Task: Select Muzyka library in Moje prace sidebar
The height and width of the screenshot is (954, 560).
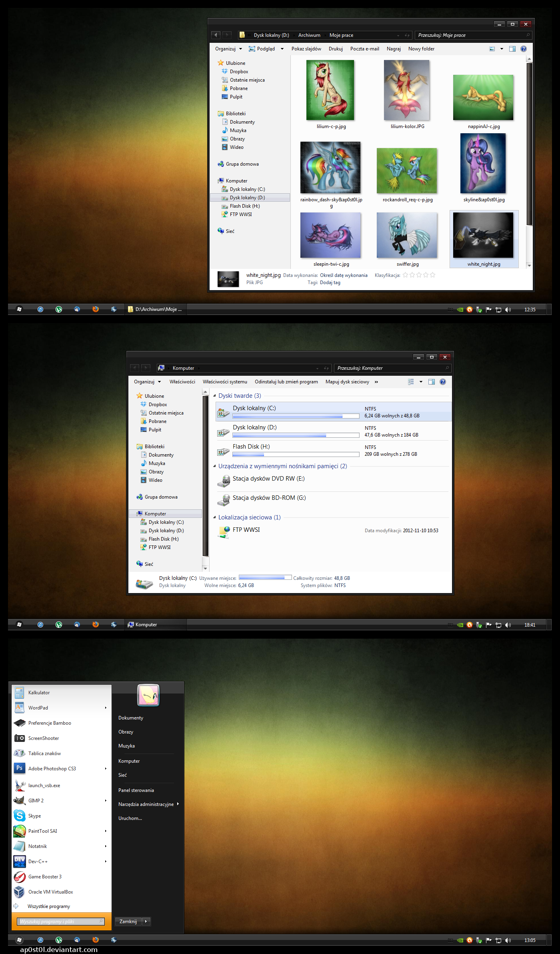Action: (x=238, y=130)
